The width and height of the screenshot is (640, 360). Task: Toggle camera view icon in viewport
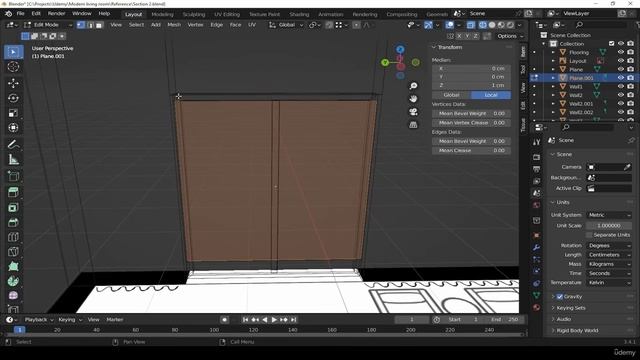[x=413, y=112]
